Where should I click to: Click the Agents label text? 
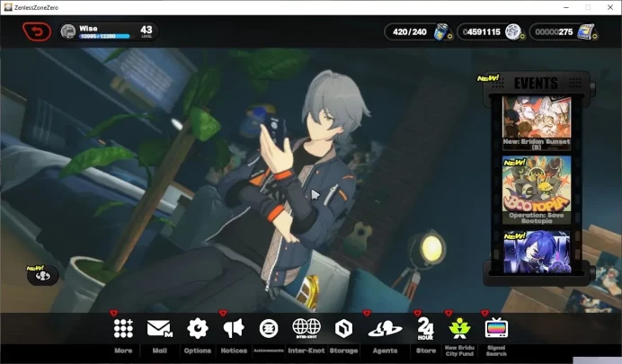(385, 351)
